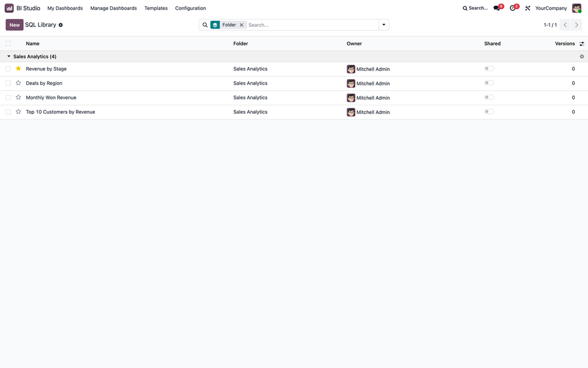Star the Deals by Region query
This screenshot has height=368, width=588.
[18, 83]
